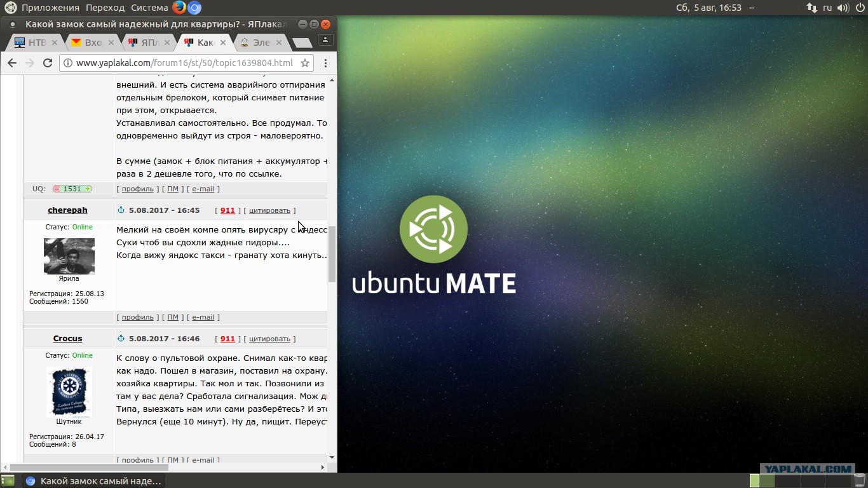Open профиль link in the UQ row

(x=138, y=189)
